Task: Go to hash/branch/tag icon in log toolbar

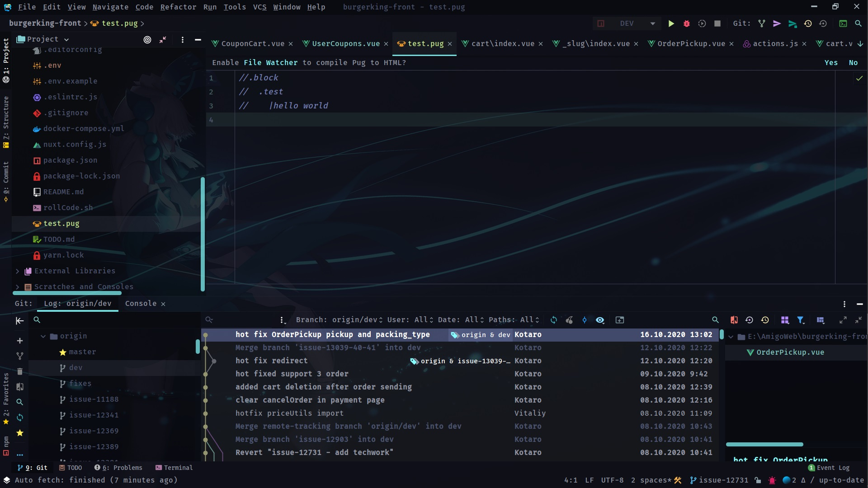Action: 585,320
